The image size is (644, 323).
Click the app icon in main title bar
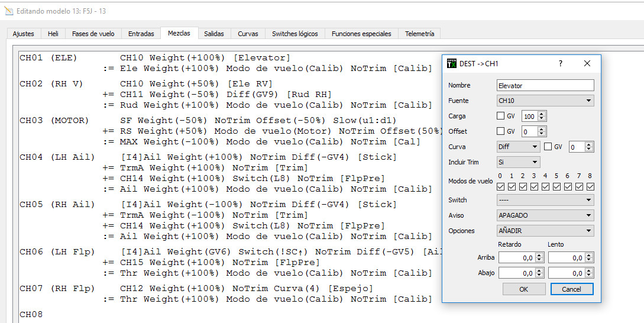8,11
